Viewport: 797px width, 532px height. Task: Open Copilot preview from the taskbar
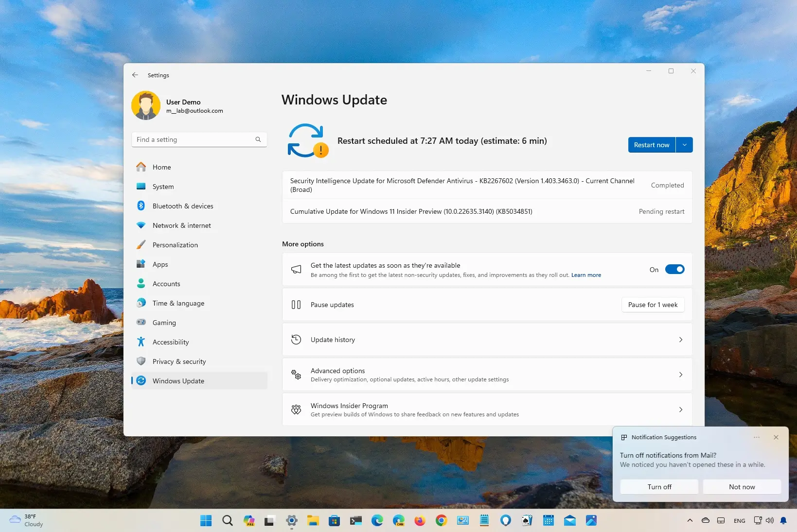click(249, 520)
